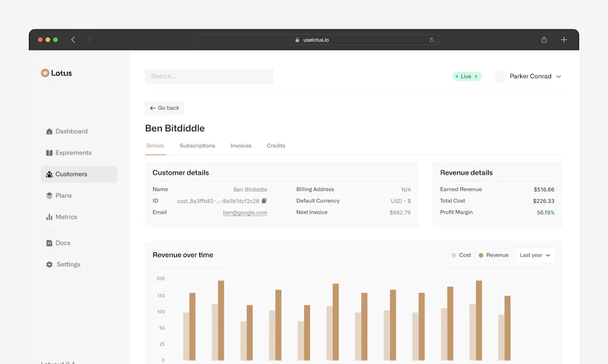Click the Go back button

click(164, 108)
